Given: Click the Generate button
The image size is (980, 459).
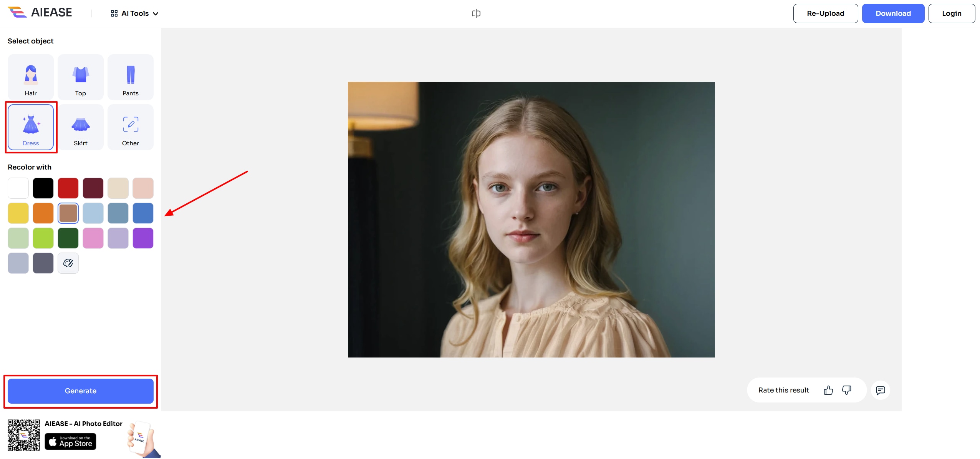Looking at the screenshot, I should 80,390.
